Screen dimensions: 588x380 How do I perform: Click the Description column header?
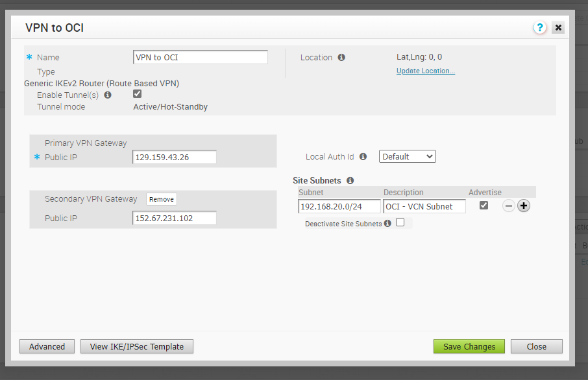tap(403, 192)
